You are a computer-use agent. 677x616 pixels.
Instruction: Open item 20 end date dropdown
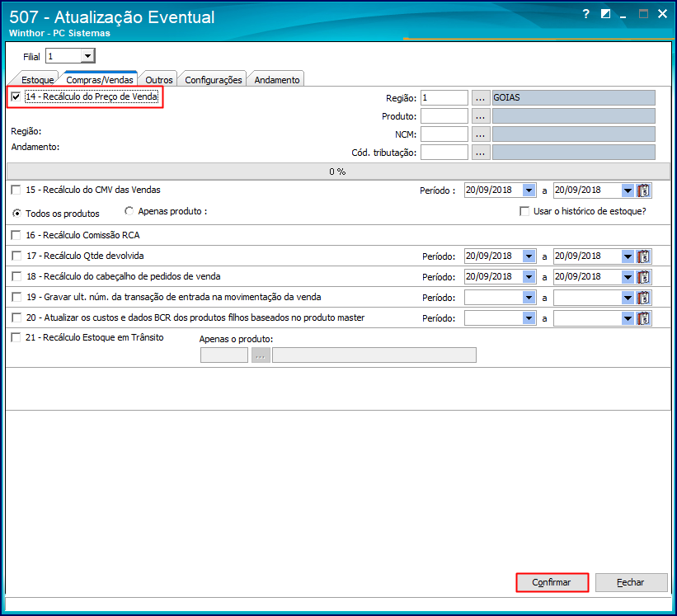(628, 318)
